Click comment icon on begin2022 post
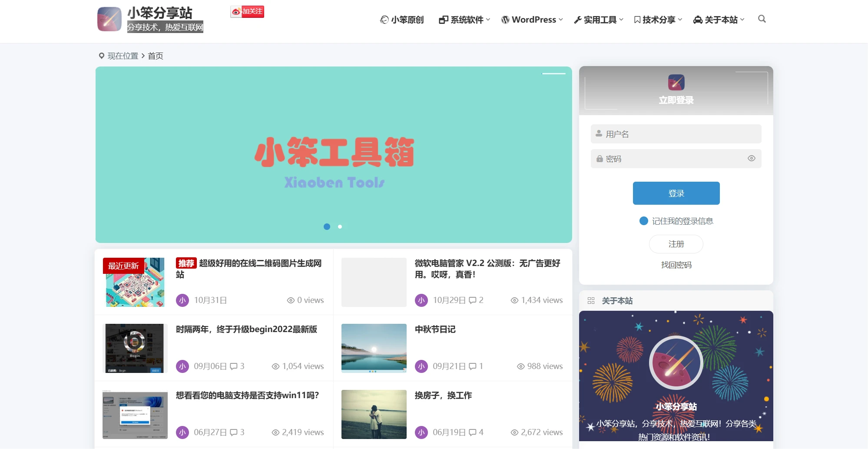Image resolution: width=868 pixels, height=449 pixels. click(x=234, y=366)
